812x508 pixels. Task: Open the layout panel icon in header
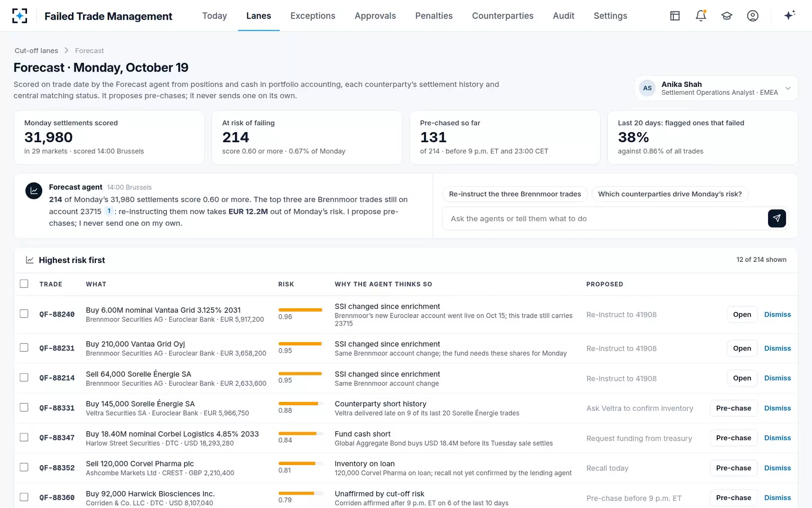675,16
